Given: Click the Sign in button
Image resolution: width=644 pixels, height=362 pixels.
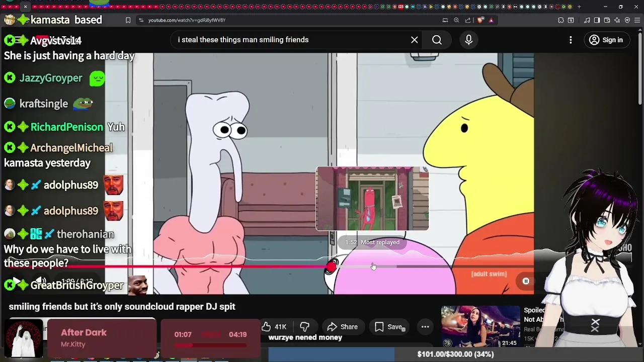Looking at the screenshot, I should click(606, 40).
